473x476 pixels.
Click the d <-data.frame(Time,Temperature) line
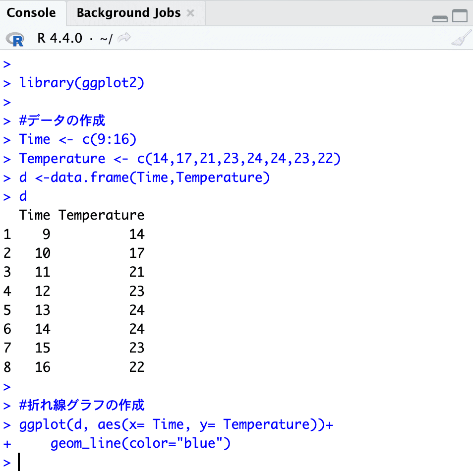[144, 178]
